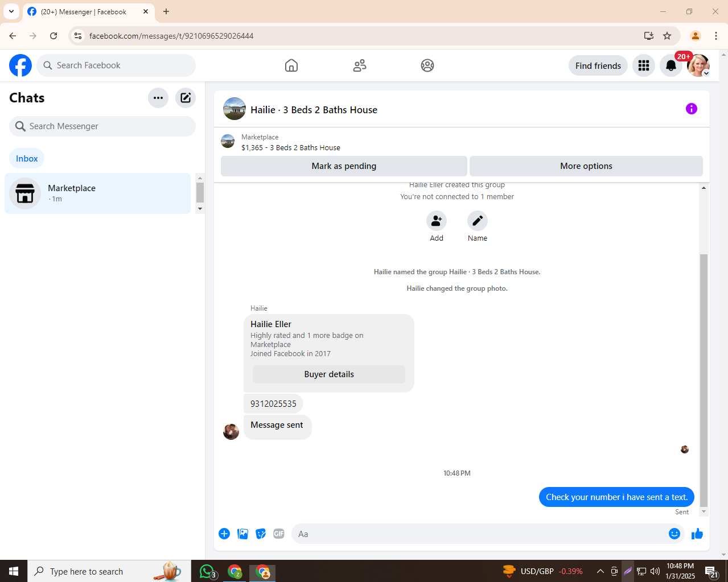Click the chat list scroll down arrow
Image resolution: width=728 pixels, height=582 pixels.
point(200,209)
